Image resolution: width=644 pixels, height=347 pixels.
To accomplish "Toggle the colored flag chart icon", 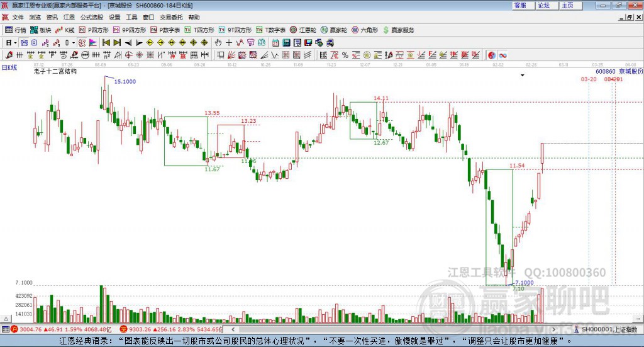I will point(93,43).
